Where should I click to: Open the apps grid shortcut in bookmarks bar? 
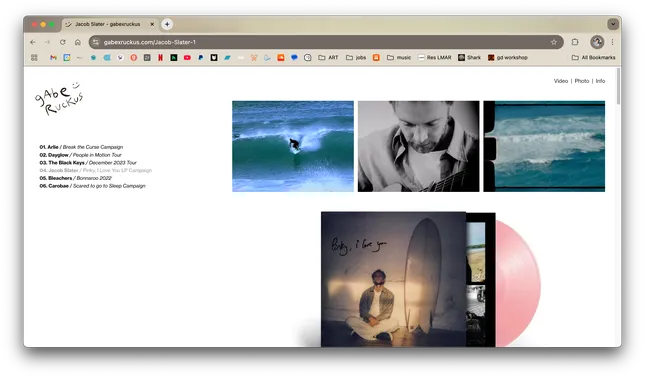click(34, 58)
